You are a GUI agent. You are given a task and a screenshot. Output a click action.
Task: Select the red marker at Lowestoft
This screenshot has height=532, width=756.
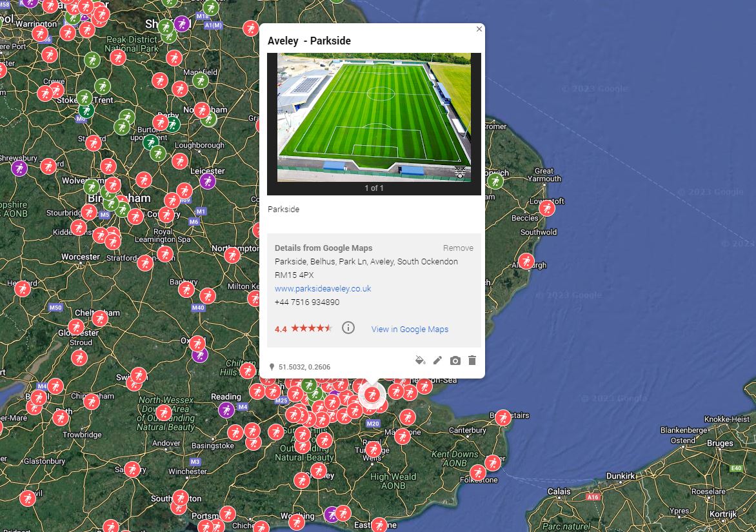(547, 208)
